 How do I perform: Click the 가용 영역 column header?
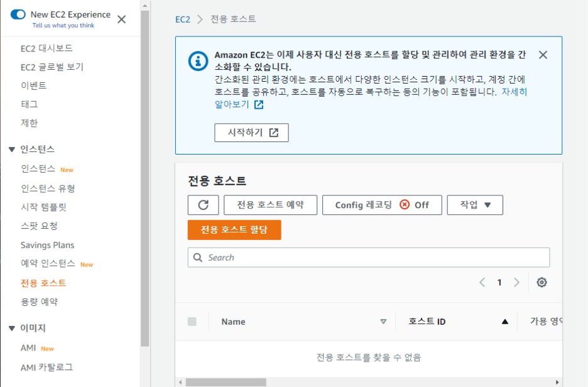(546, 322)
